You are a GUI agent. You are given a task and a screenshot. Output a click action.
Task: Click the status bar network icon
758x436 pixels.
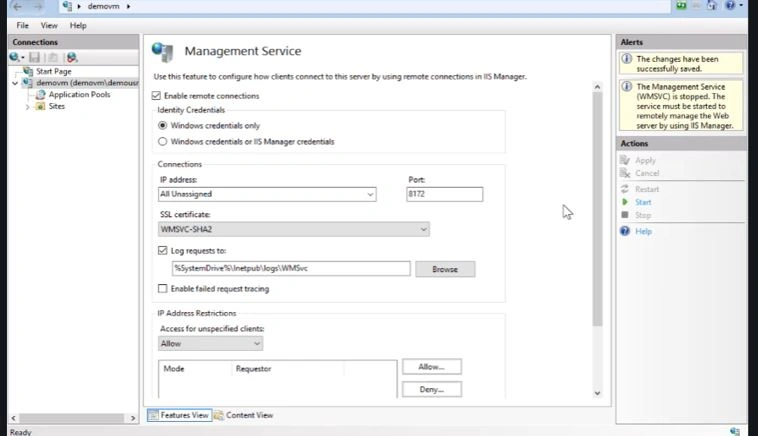pos(735,431)
